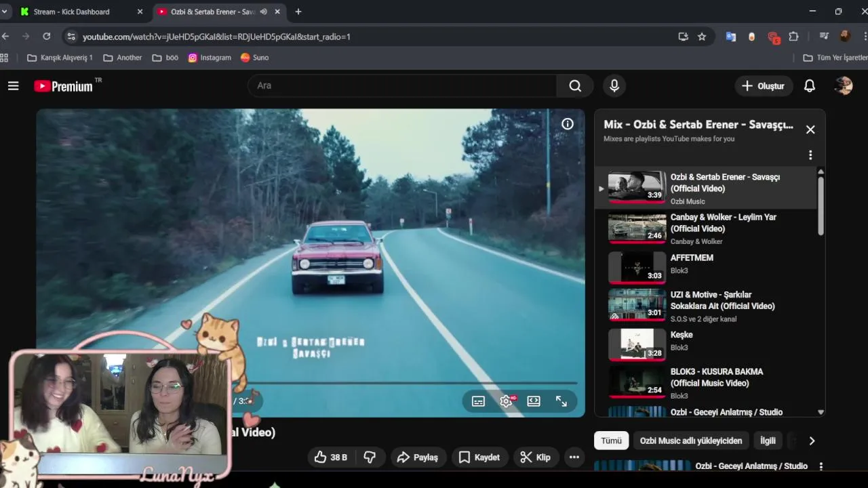This screenshot has width=868, height=488.
Task: Select Ozbi & Sertab Erener - Savaşçı playlist item
Action: 706,188
